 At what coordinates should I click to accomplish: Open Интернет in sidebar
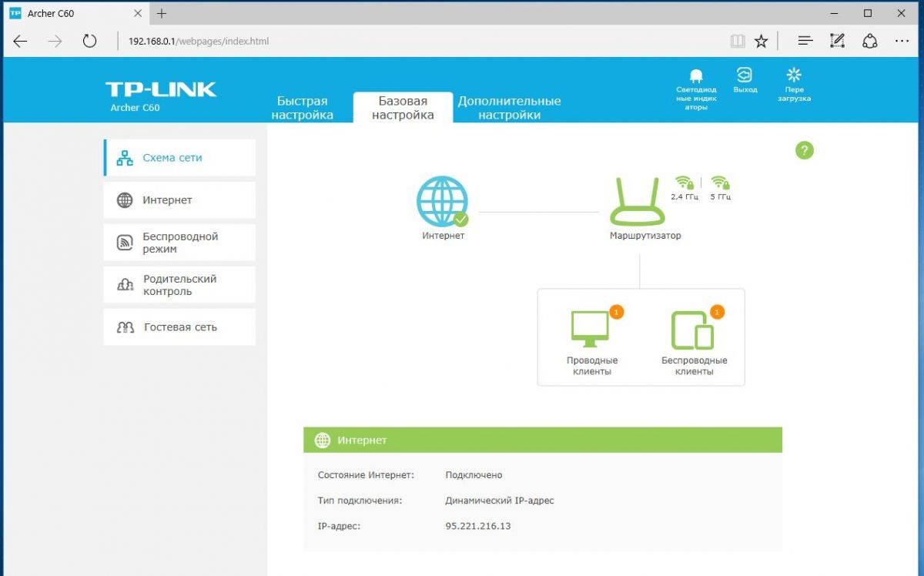(179, 200)
